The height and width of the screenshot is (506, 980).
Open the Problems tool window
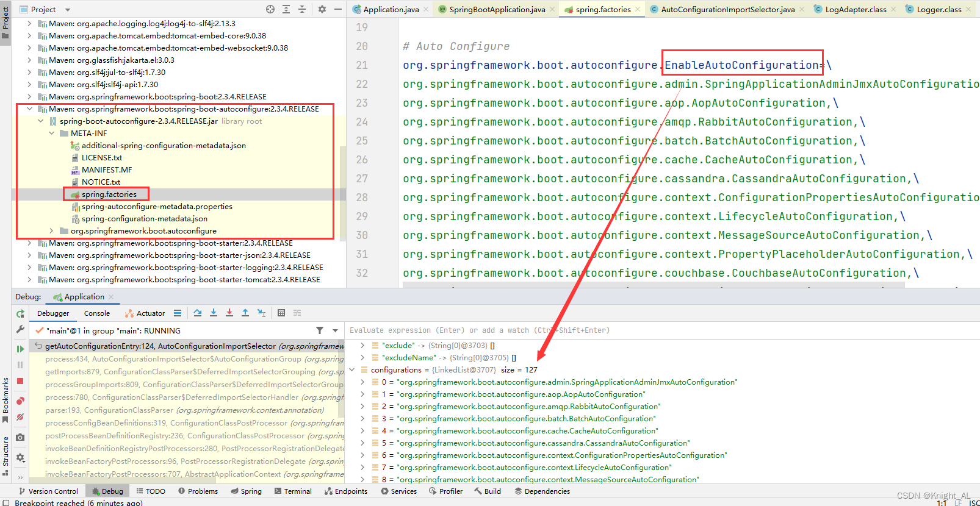198,491
